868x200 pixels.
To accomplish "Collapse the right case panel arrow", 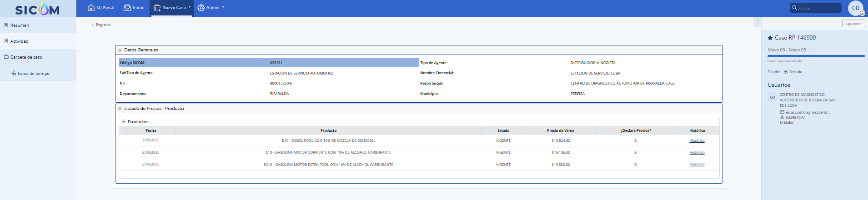I will [x=758, y=21].
